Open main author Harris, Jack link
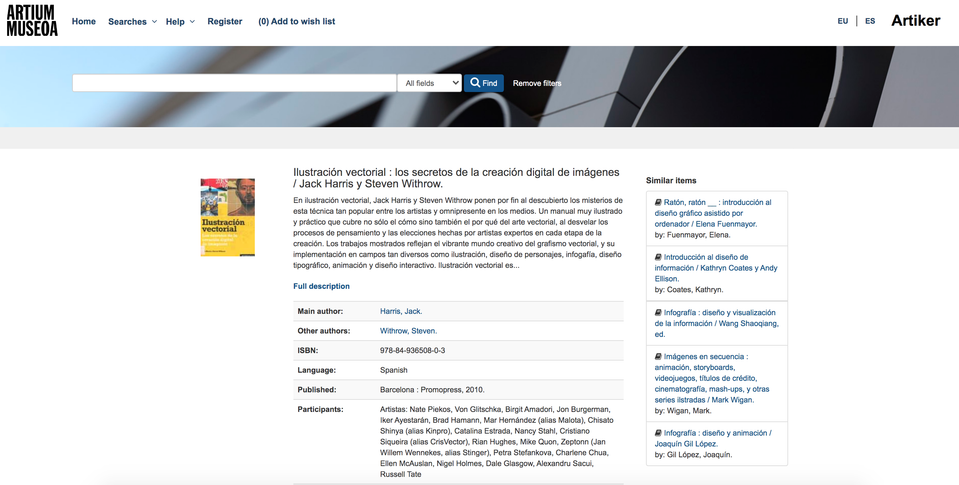The image size is (959, 485). tap(401, 311)
